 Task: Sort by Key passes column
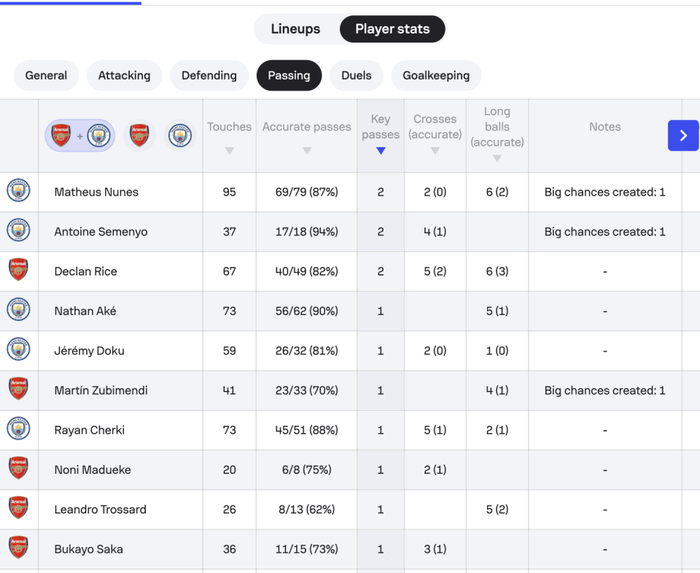tap(380, 136)
